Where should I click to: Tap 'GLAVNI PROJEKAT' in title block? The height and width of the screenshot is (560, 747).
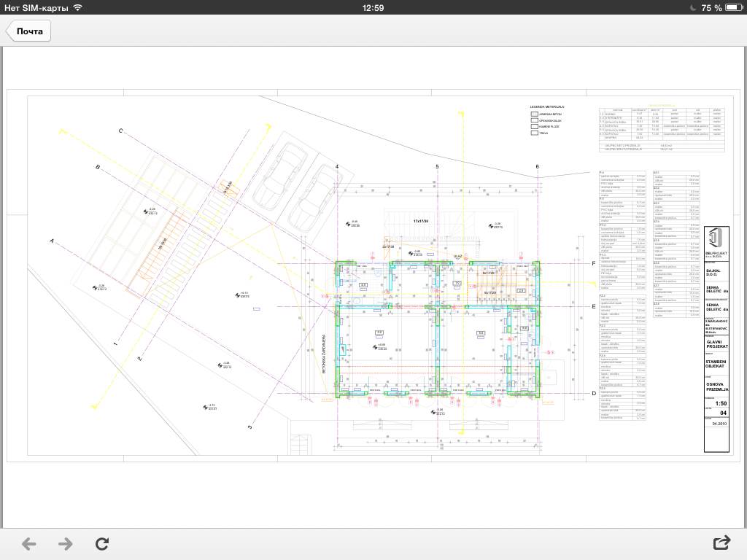pos(716,344)
